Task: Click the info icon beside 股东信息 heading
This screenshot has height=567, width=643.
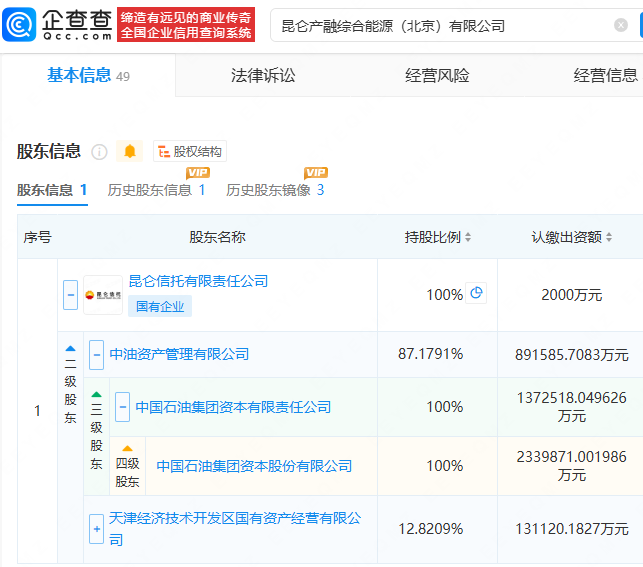Action: tap(99, 152)
